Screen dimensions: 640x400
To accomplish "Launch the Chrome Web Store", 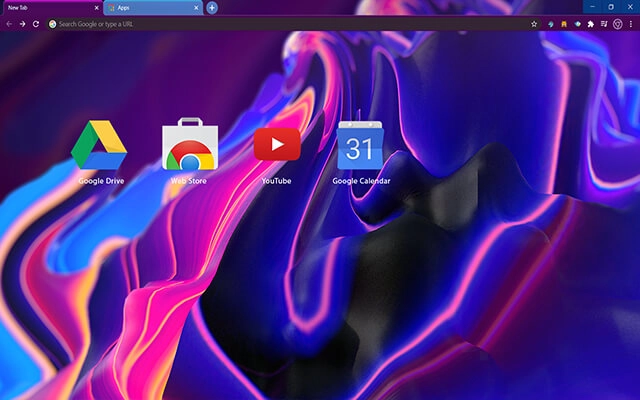I will tap(190, 144).
